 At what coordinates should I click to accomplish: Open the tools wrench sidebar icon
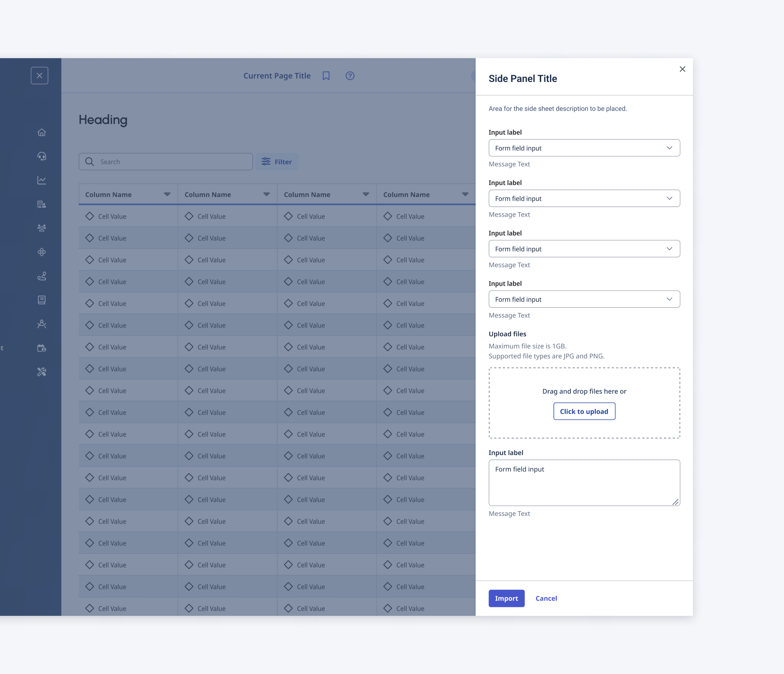[x=42, y=372]
